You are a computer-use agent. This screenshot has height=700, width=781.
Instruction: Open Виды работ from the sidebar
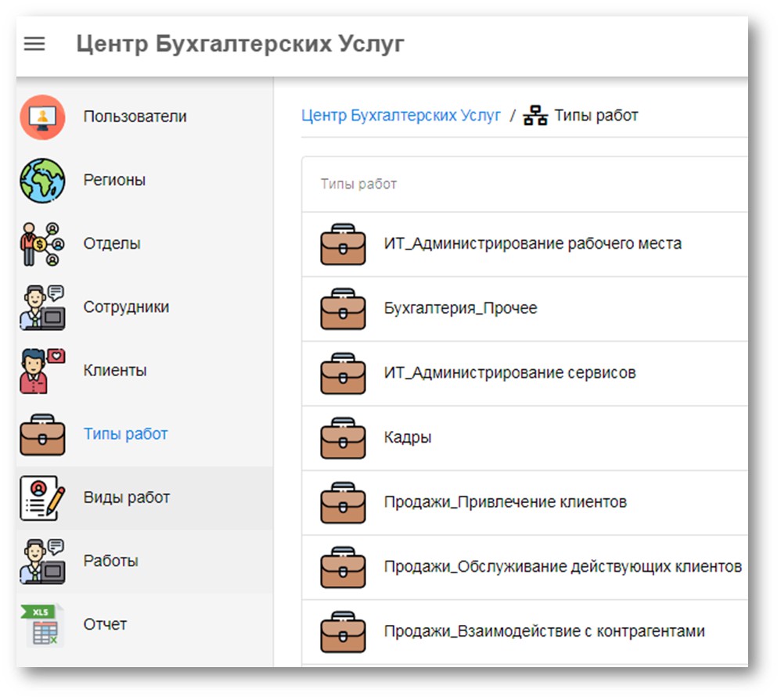(x=145, y=498)
